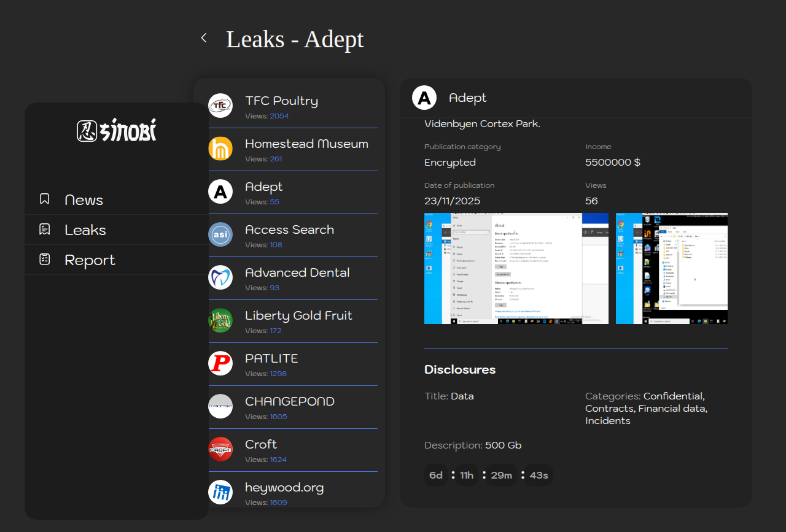This screenshot has width=786, height=532.
Task: Click the Croft red logo icon
Action: 220,449
